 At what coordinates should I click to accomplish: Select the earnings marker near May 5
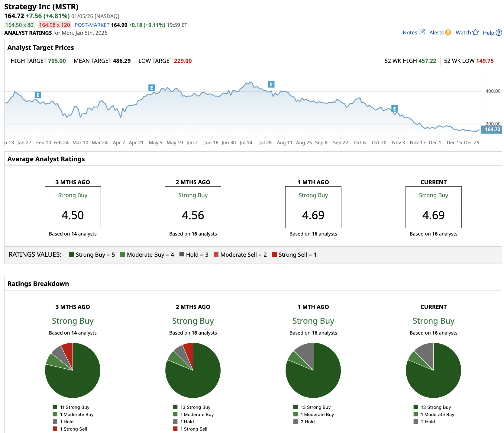[x=152, y=88]
